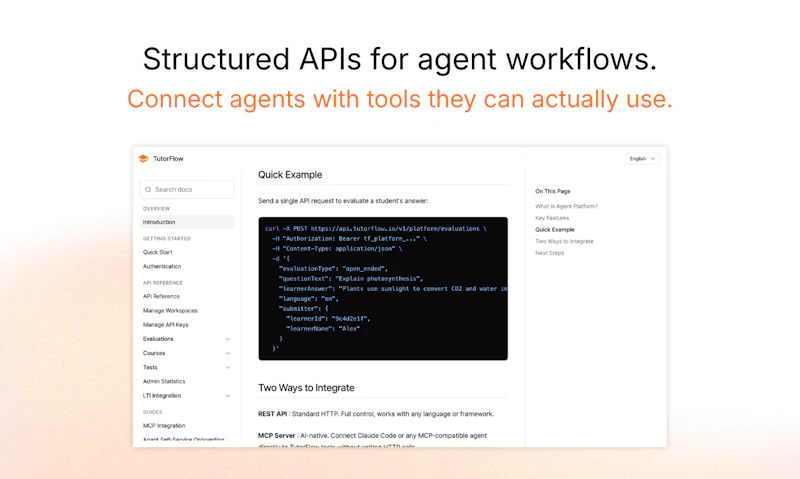Screen dimensions: 800x479
Task: Open the API Reference page
Action: point(161,296)
